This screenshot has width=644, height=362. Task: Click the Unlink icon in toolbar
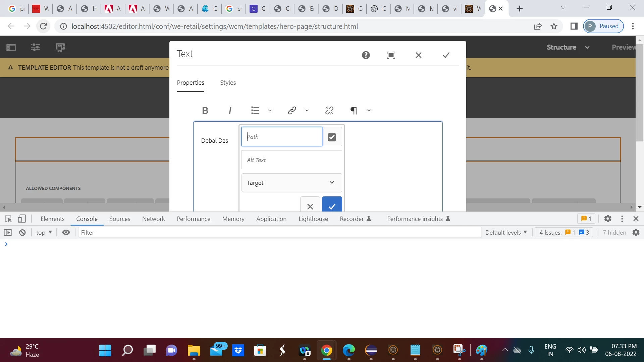[x=329, y=110]
